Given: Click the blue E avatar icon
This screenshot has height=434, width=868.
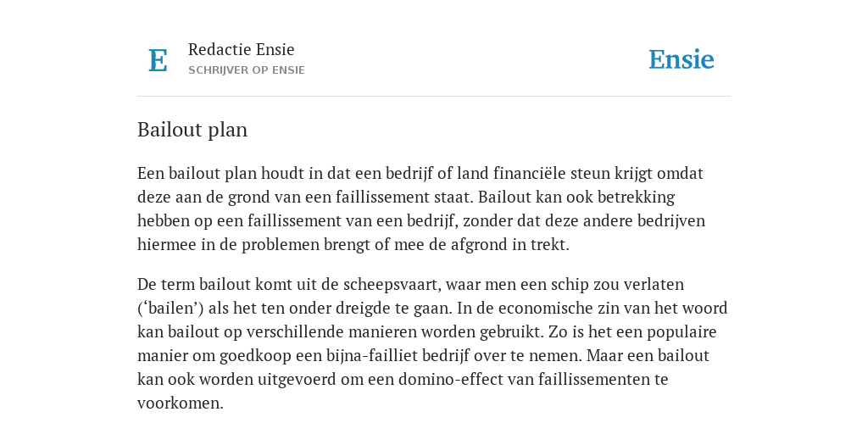Looking at the screenshot, I should pos(158,60).
